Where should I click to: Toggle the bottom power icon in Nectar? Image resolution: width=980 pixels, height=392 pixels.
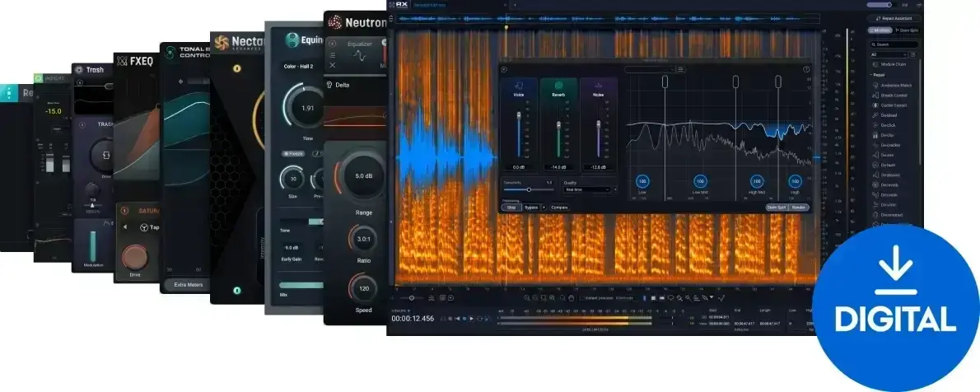tap(237, 290)
